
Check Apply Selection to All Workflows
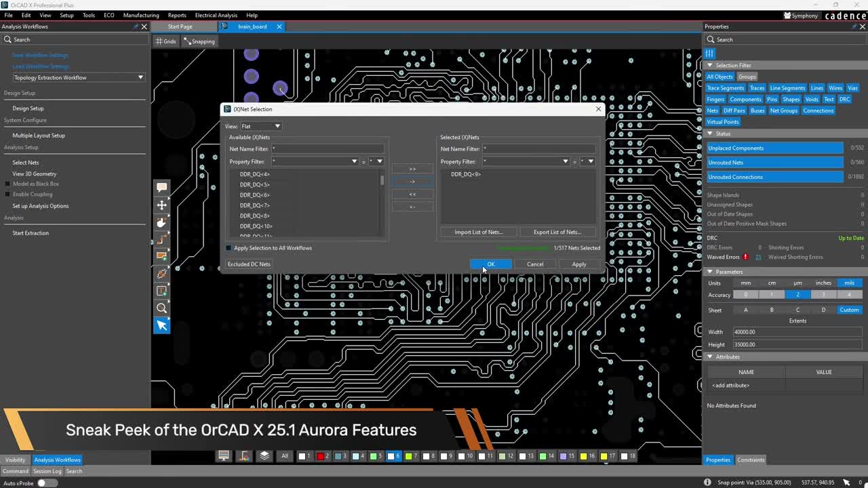tap(229, 248)
